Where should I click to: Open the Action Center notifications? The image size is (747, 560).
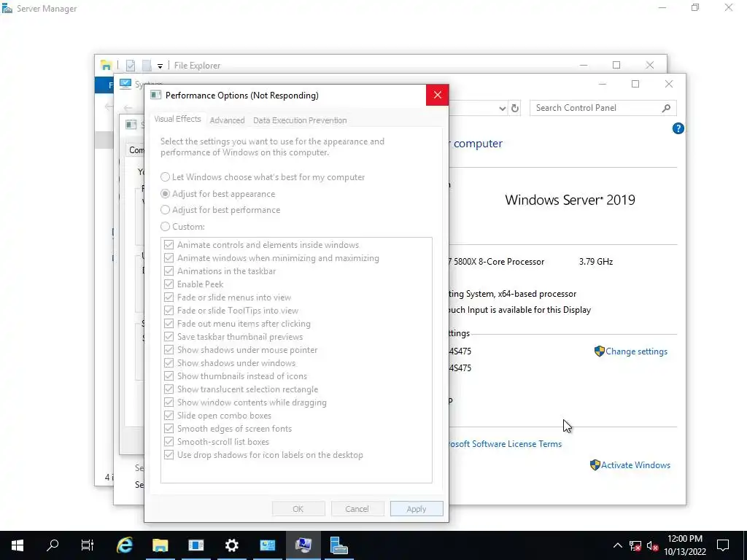[x=723, y=545]
